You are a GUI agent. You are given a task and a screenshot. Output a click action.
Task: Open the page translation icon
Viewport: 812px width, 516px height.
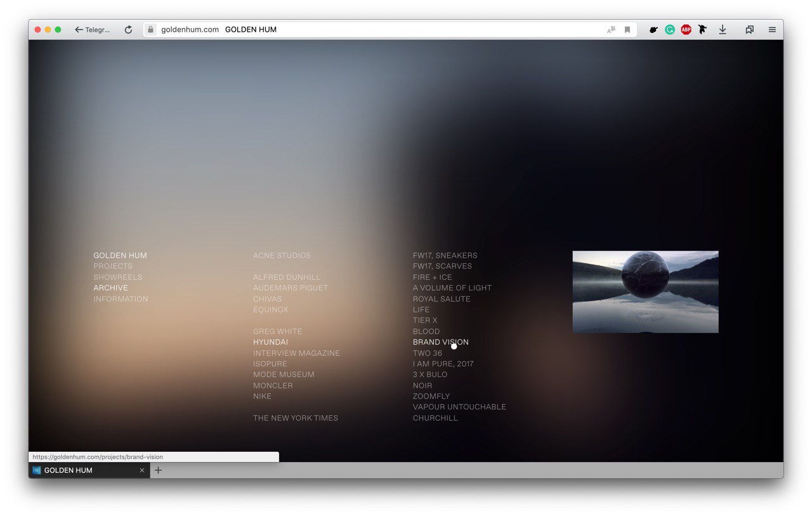(611, 29)
